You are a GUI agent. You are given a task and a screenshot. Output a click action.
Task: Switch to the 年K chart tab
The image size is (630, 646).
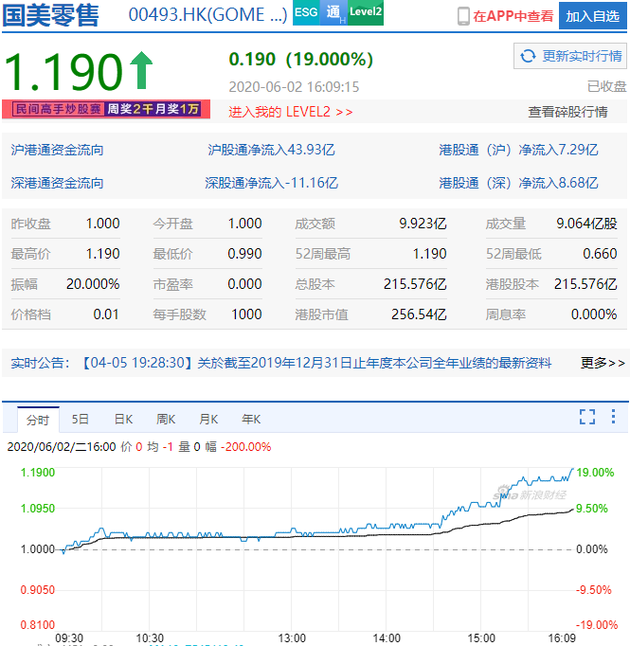(251, 419)
